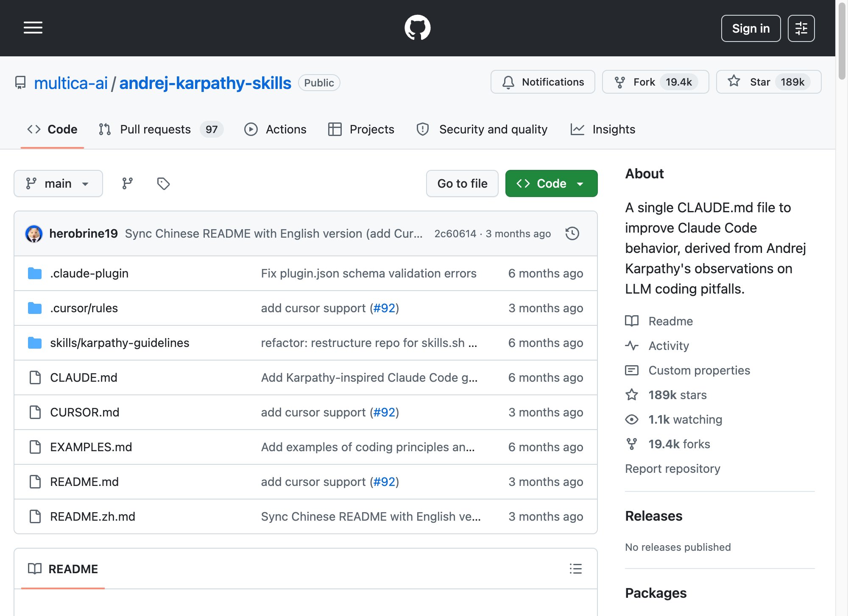Click file icon beside CLAUDE.md
The width and height of the screenshot is (848, 616).
(x=35, y=377)
